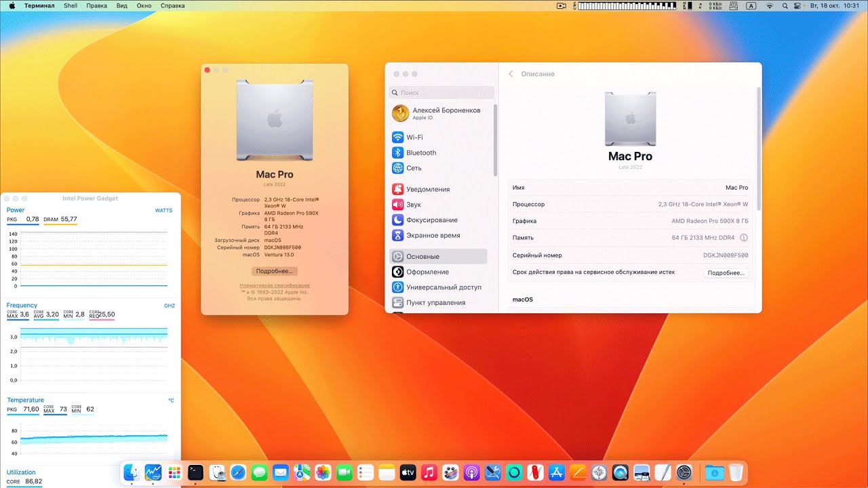Viewport: 868px width, 488px height.
Task: Open Reminders from the Dock
Action: (x=365, y=472)
